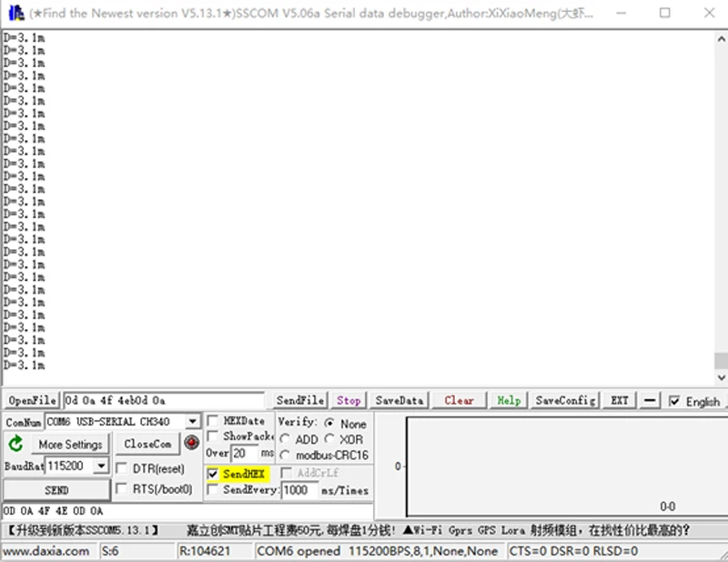Click the disabled AddCrLf checkbox
This screenshot has width=728, height=562.
click(286, 473)
